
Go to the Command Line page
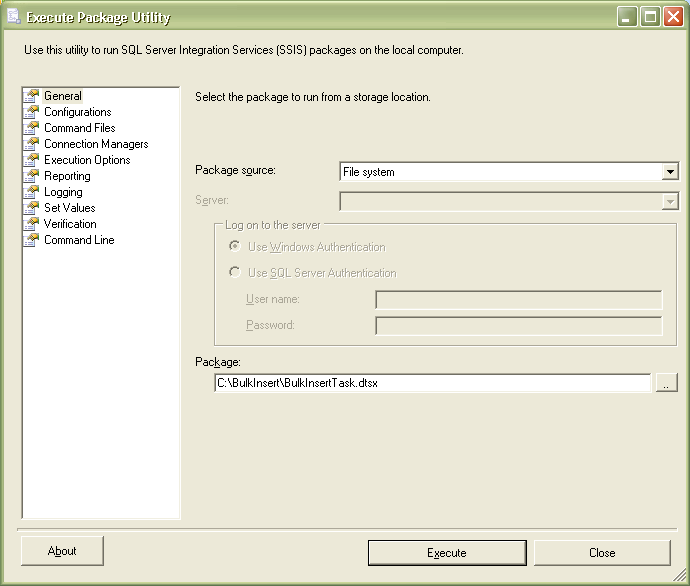coord(79,240)
